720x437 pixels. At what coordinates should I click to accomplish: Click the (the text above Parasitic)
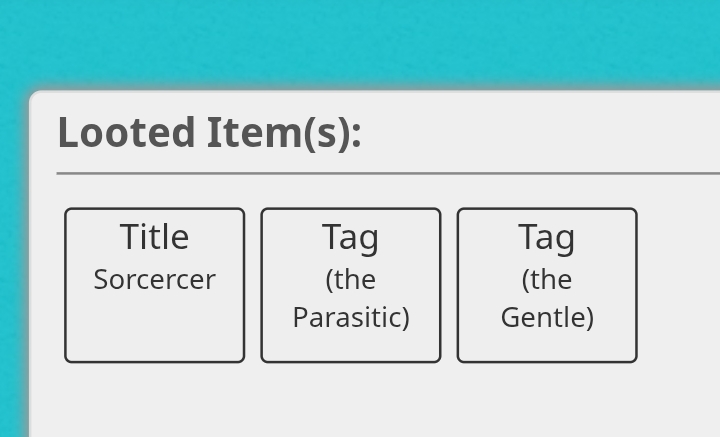click(351, 280)
